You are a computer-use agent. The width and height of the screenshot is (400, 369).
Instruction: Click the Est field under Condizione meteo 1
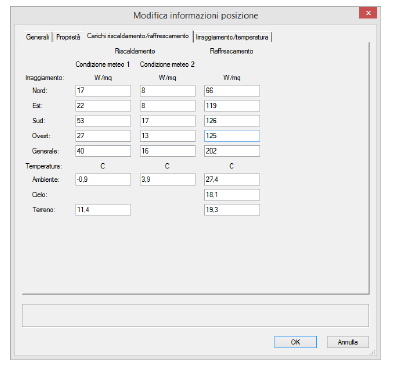pyautogui.click(x=103, y=106)
